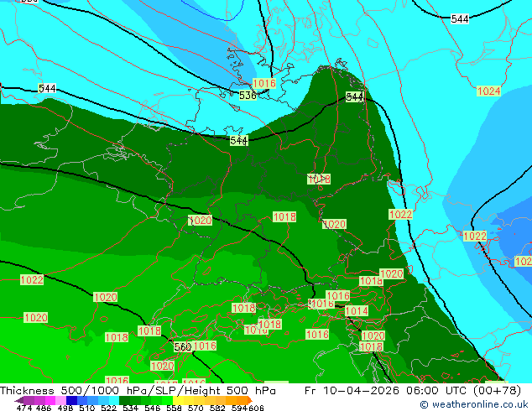Click the legend value 570

pos(196,408)
